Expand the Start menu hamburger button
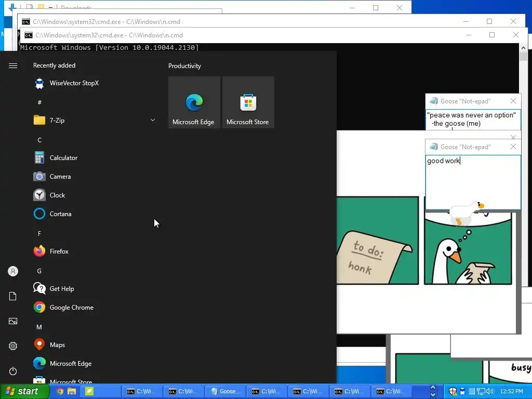Screen dimensions: 532x399 click(13, 65)
